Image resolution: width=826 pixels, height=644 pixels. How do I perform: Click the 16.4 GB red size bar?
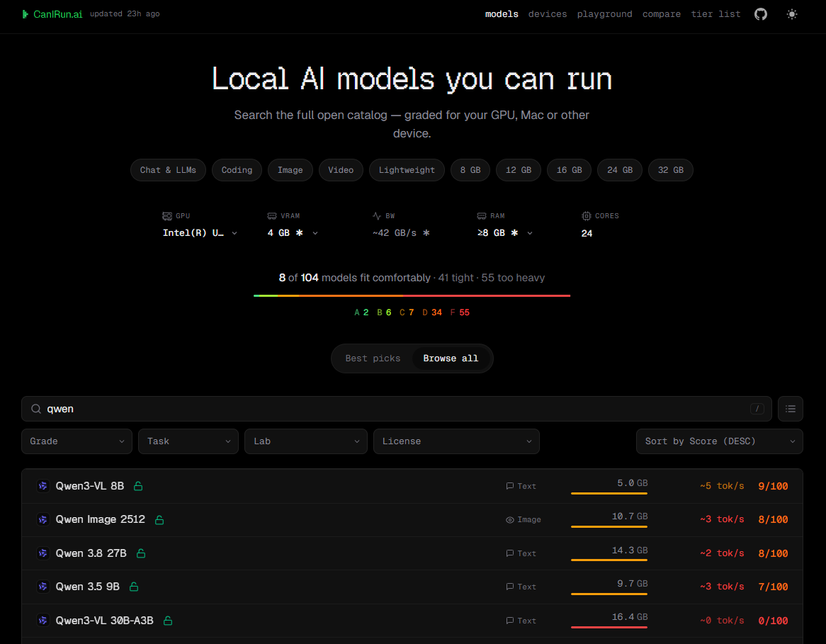pyautogui.click(x=609, y=627)
